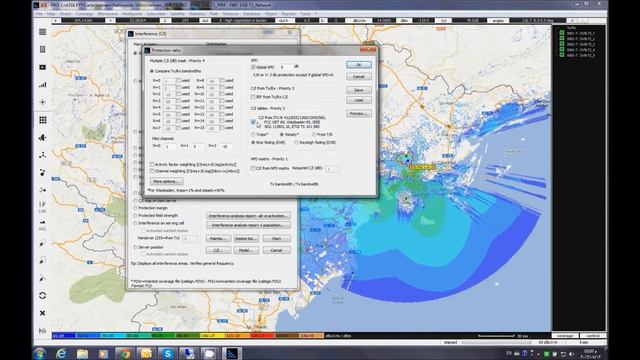Click Interference analysis report + population
Viewport: 640px width, 360px height.
pos(248,225)
